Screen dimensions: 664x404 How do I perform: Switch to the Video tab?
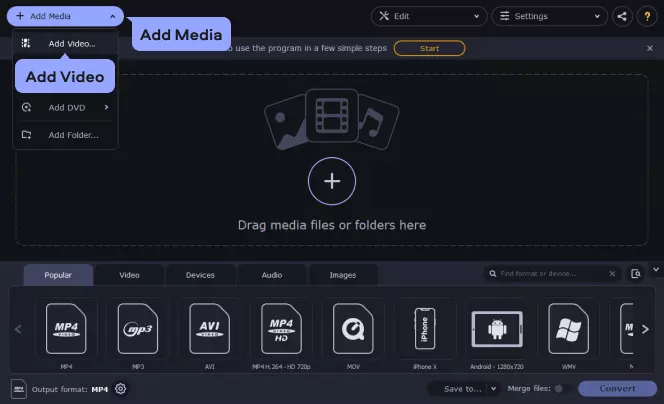click(x=129, y=275)
